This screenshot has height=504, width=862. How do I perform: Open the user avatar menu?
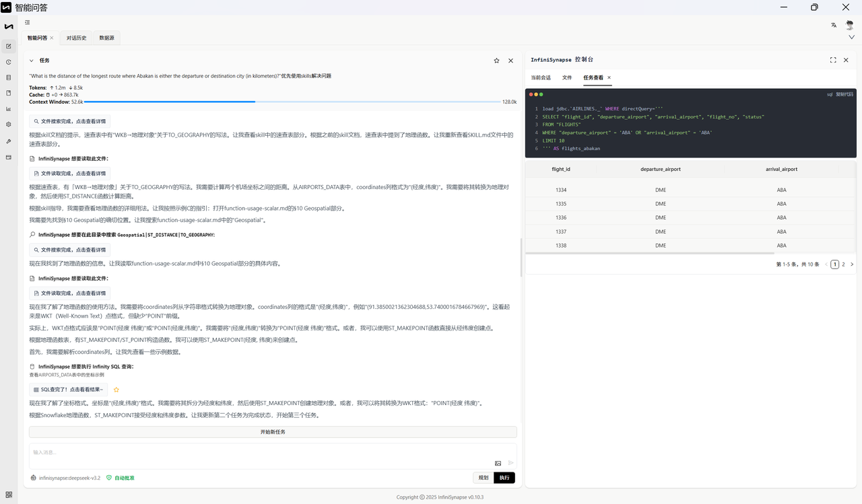point(850,25)
